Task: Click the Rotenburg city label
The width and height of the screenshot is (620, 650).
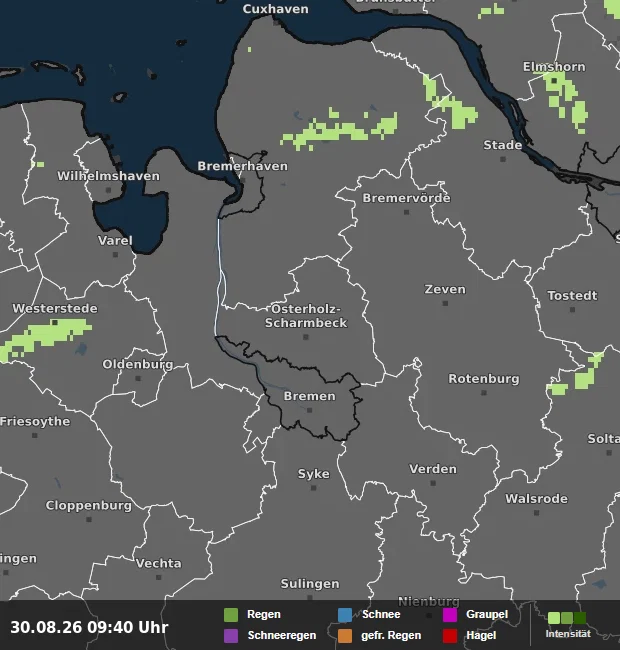Action: pyautogui.click(x=484, y=379)
